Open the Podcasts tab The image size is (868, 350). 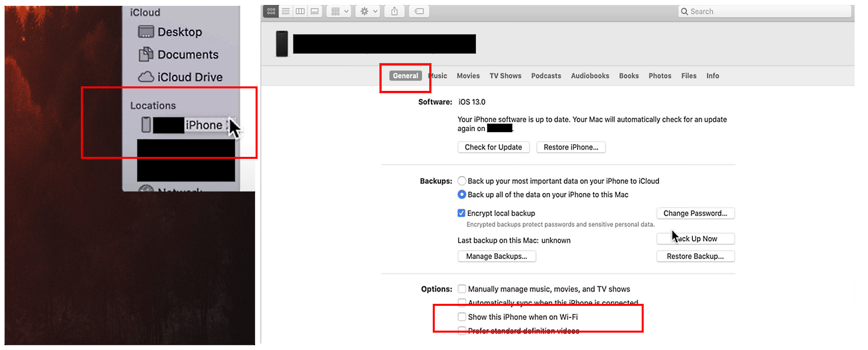(x=546, y=76)
